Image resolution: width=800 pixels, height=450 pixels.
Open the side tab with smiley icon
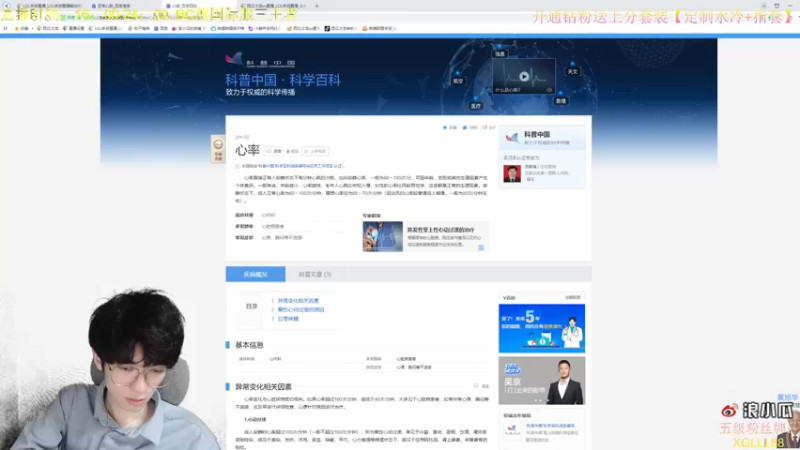pyautogui.click(x=218, y=149)
